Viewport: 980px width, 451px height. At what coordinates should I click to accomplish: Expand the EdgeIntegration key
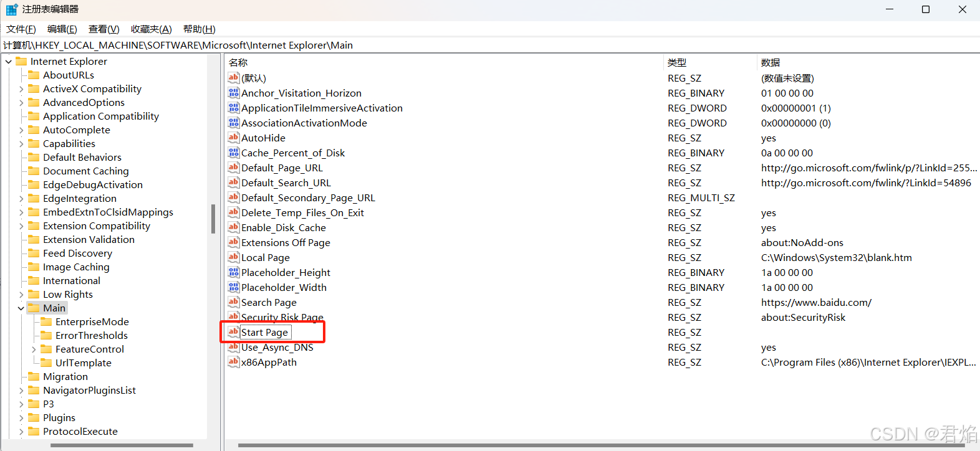[21, 199]
